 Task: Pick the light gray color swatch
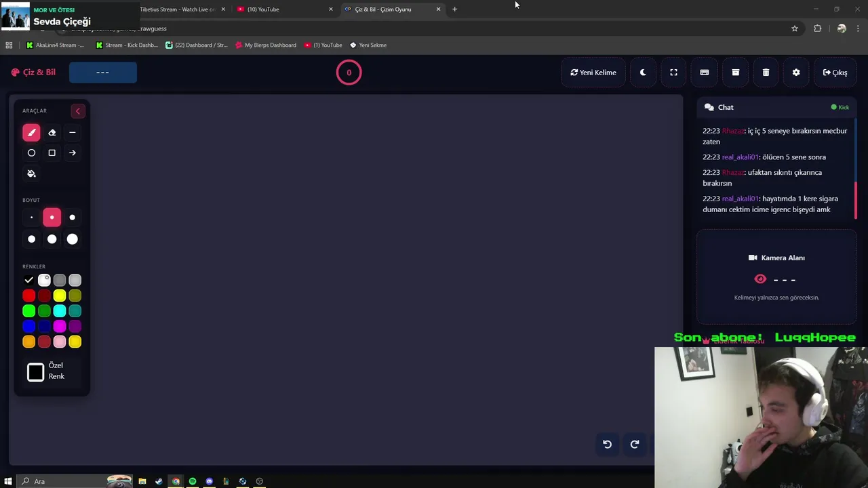[75, 280]
